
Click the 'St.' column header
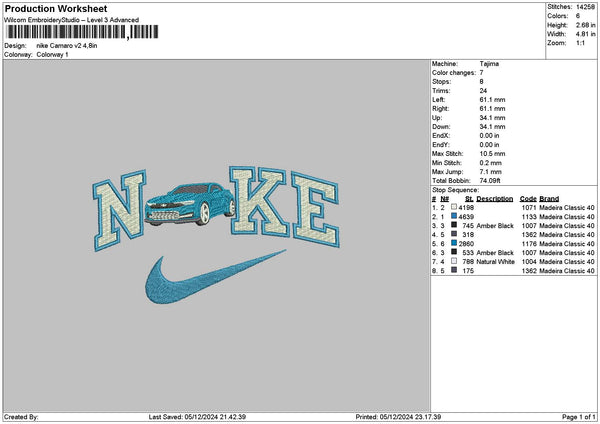coord(469,199)
